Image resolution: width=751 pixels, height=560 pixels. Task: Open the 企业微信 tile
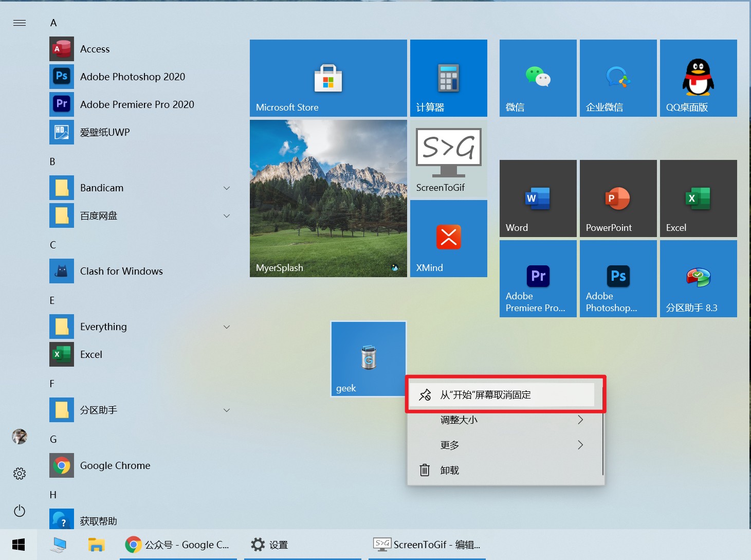click(x=618, y=78)
